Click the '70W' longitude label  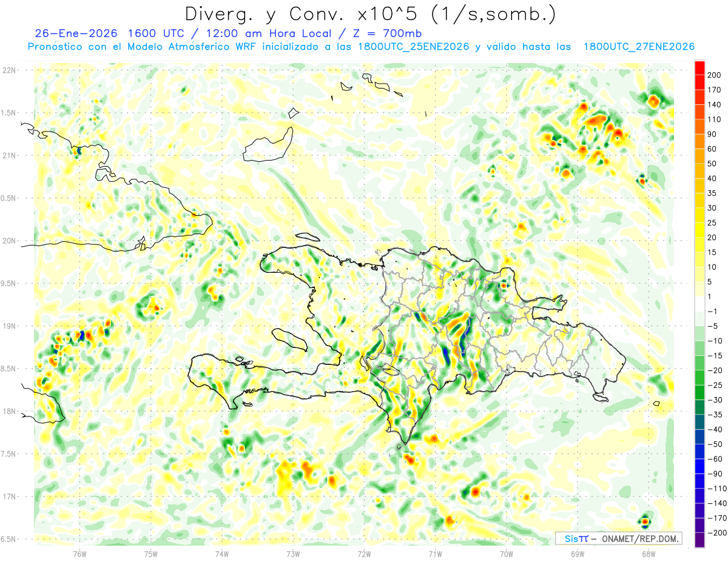[x=506, y=553]
